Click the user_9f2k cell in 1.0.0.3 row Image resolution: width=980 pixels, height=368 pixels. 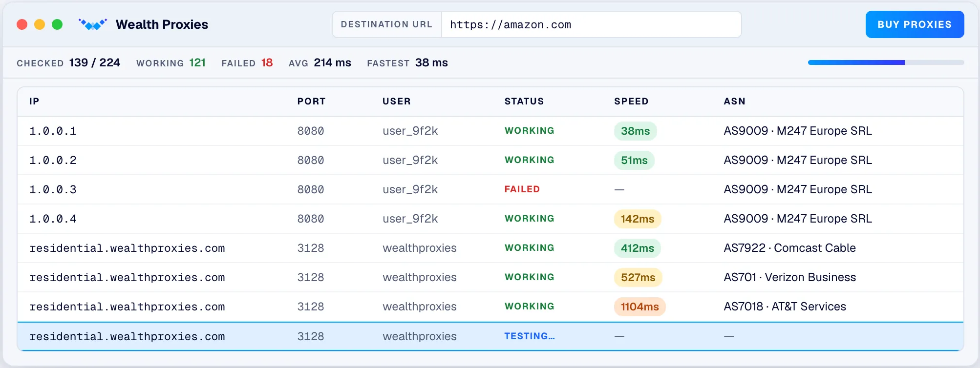click(410, 189)
